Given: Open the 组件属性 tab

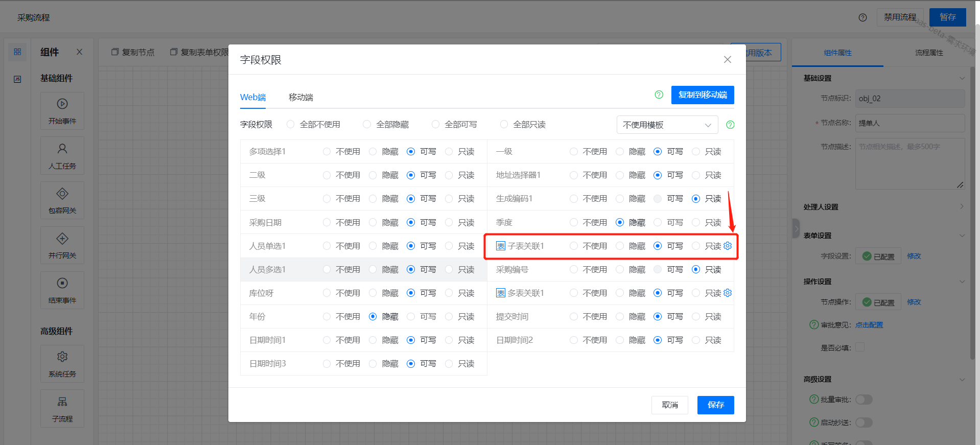Looking at the screenshot, I should (x=837, y=53).
